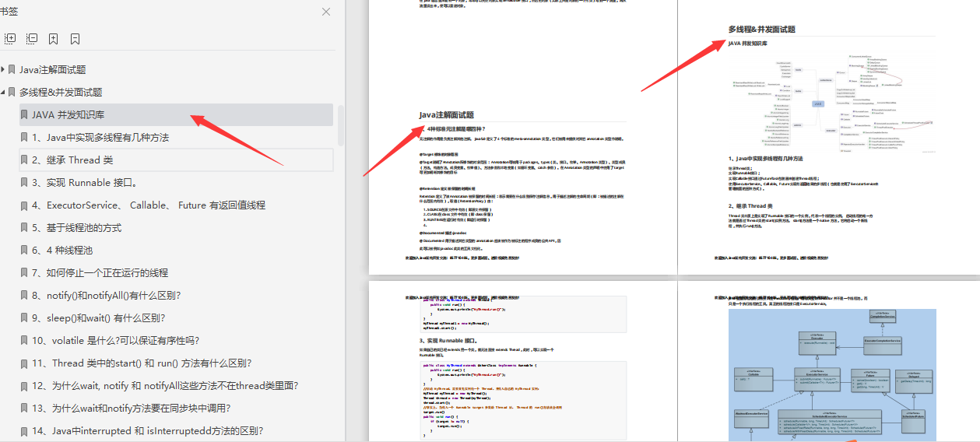Viewport: 980px width, 442px height.
Task: Go to bookmark 11、Thread 类中的start() 和 run()
Action: point(142,363)
